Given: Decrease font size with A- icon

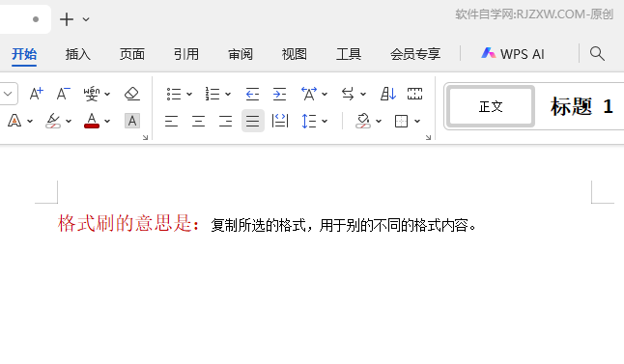Looking at the screenshot, I should click(64, 94).
